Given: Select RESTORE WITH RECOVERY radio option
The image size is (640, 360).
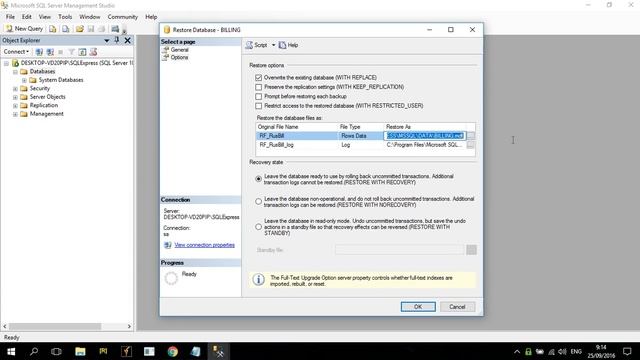Looking at the screenshot, I should [x=258, y=179].
